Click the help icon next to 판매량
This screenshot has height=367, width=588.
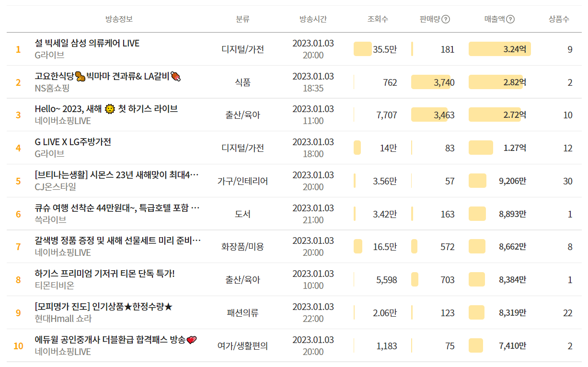pyautogui.click(x=446, y=19)
